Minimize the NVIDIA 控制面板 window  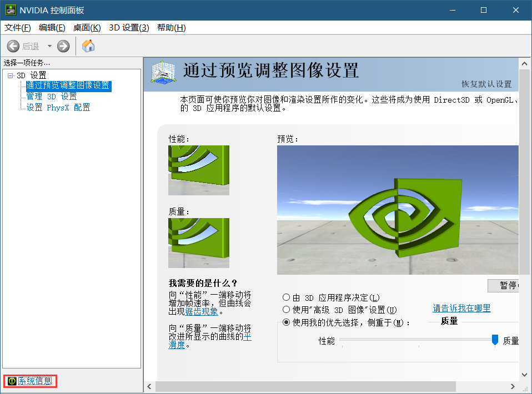pyautogui.click(x=452, y=10)
